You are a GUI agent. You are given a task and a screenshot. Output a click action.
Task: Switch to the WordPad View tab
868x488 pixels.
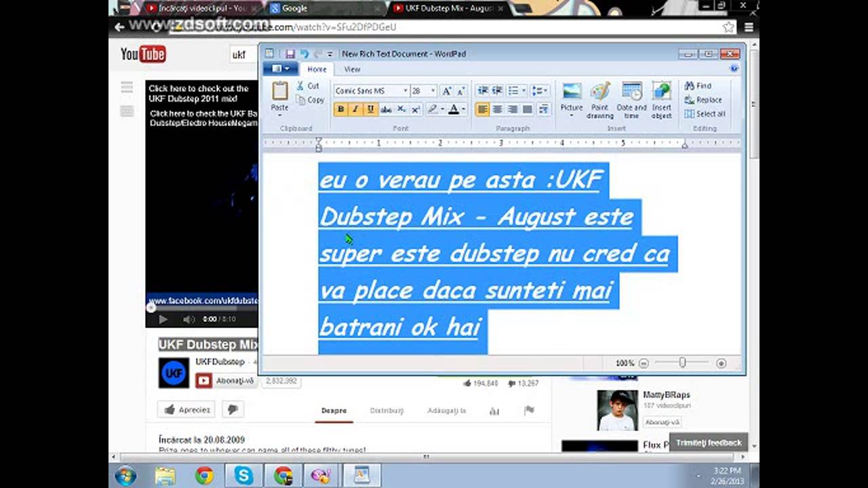point(352,69)
